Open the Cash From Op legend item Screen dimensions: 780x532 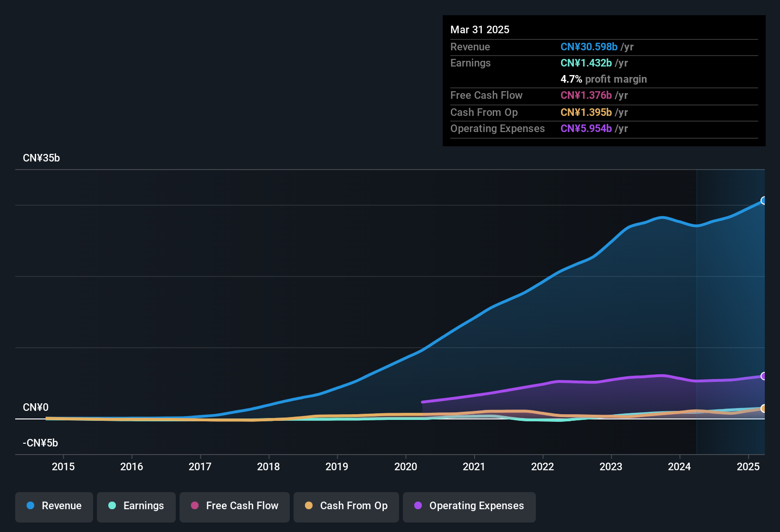click(346, 506)
